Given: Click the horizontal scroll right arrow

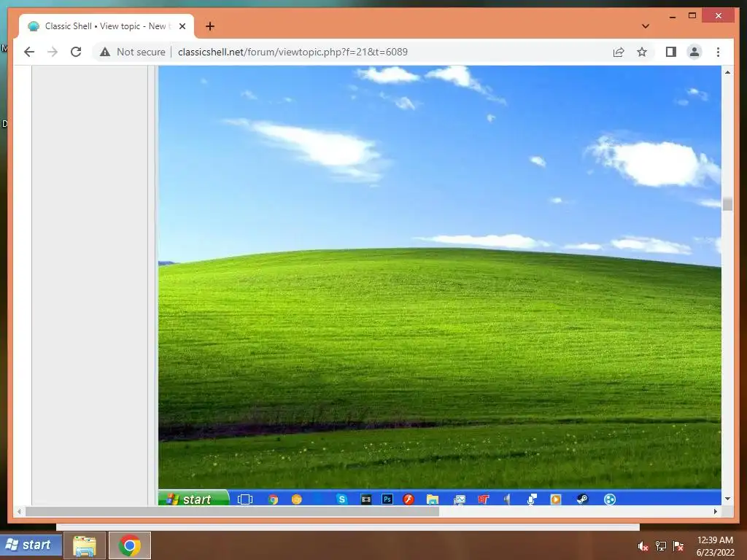Looking at the screenshot, I should pos(716,511).
